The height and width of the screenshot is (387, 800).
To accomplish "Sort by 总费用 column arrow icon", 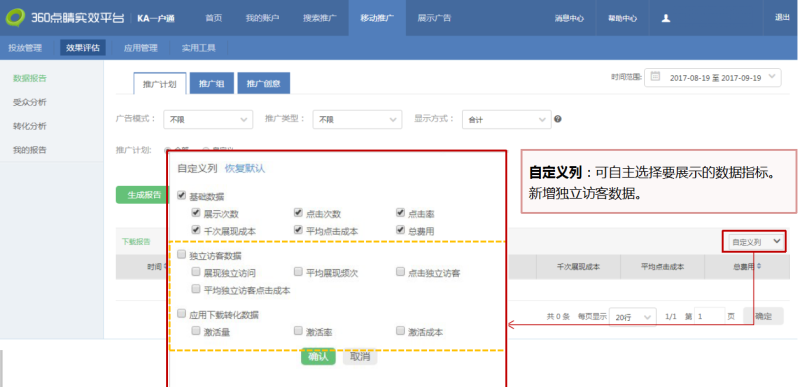I will pyautogui.click(x=759, y=266).
